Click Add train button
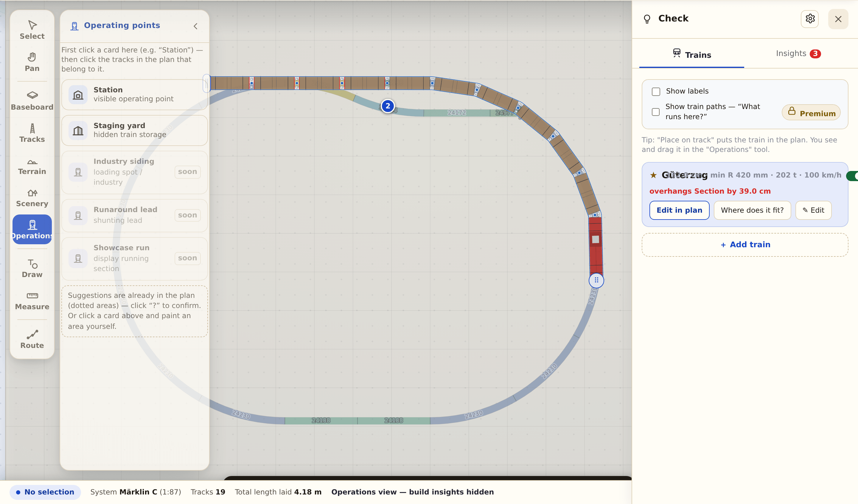The height and width of the screenshot is (504, 858). 744,245
